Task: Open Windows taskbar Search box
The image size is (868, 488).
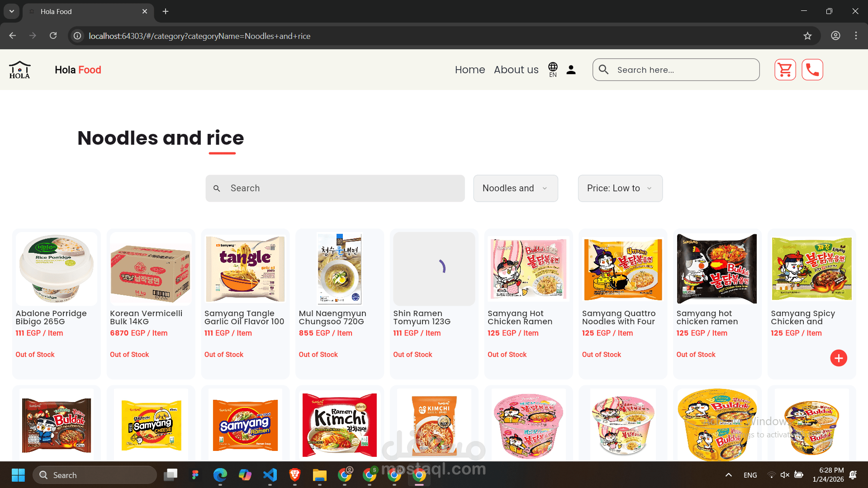Action: coord(95,475)
